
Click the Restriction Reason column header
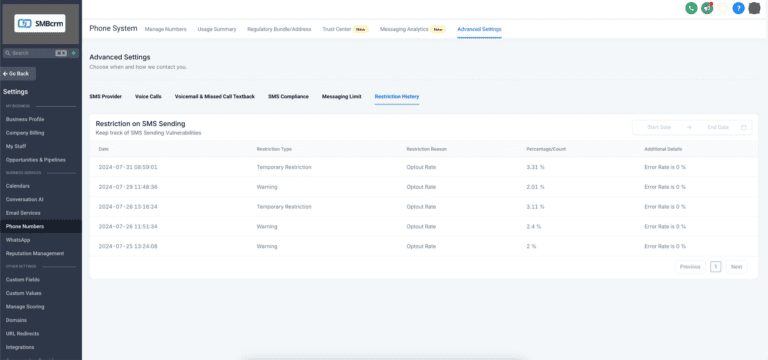tap(426, 149)
